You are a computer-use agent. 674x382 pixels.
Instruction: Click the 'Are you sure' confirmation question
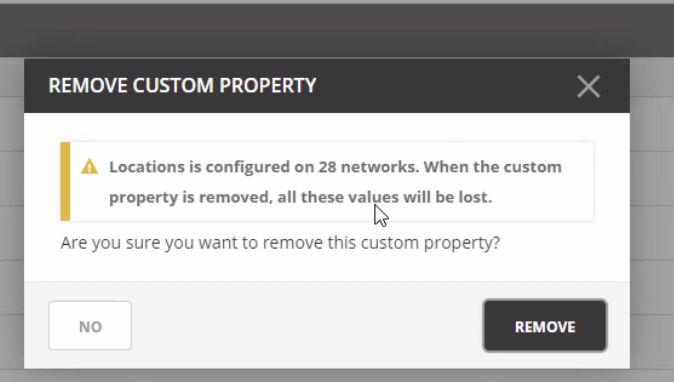click(280, 243)
